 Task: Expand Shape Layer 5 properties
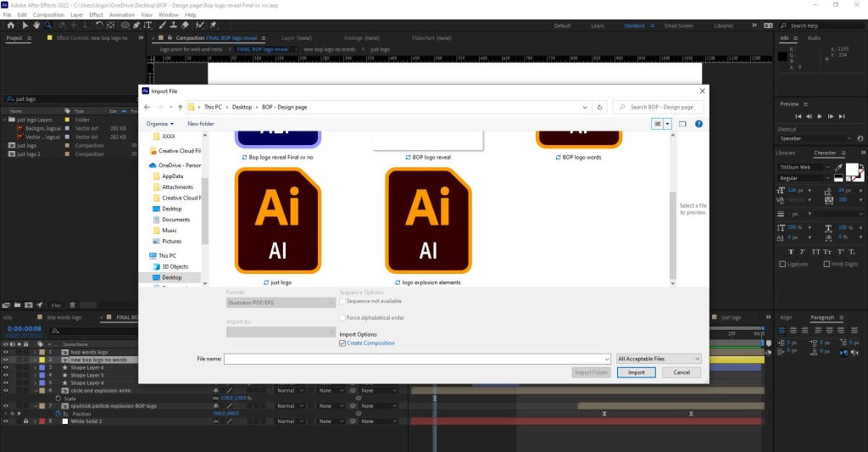tap(36, 376)
